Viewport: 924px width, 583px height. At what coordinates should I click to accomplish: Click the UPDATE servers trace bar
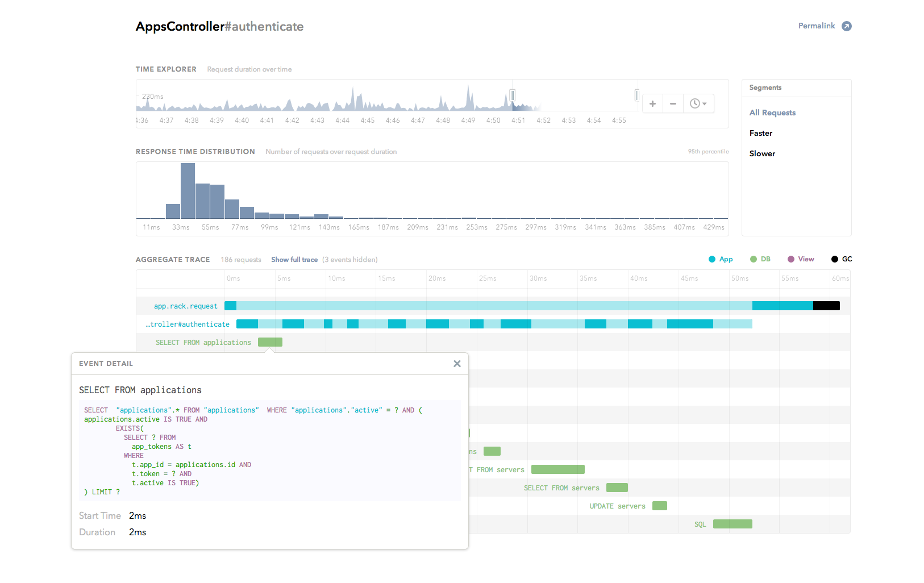point(660,506)
